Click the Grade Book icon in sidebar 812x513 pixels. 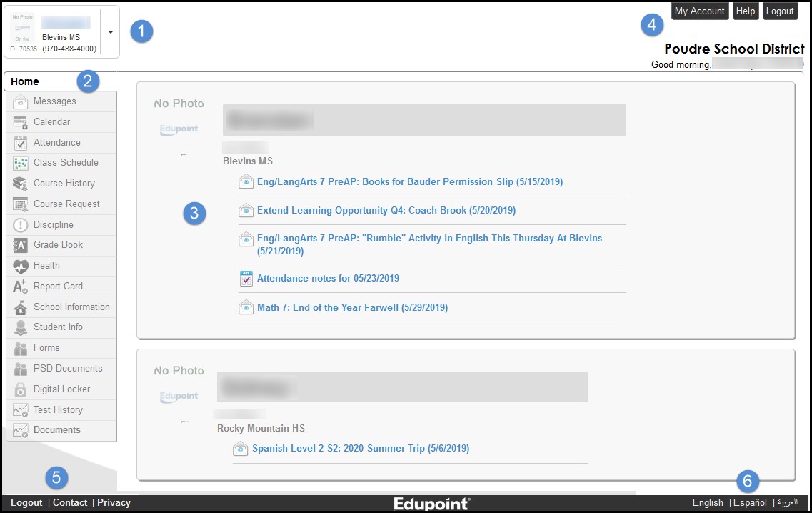coord(20,245)
